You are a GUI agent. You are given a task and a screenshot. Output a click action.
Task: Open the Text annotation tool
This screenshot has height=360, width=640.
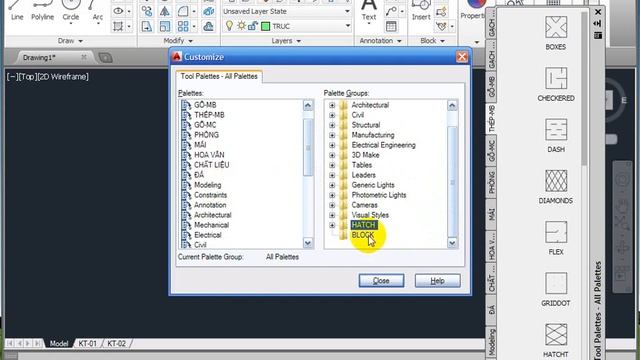[369, 11]
